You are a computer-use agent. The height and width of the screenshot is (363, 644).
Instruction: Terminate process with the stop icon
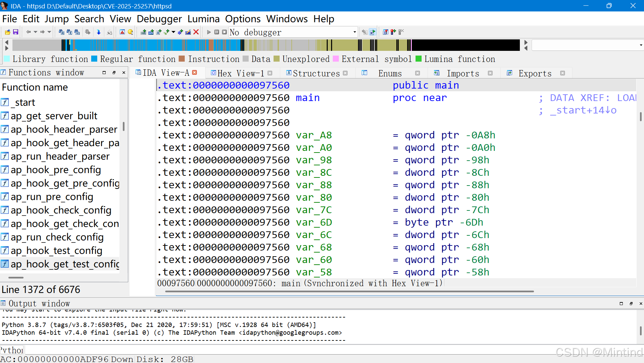tap(224, 32)
